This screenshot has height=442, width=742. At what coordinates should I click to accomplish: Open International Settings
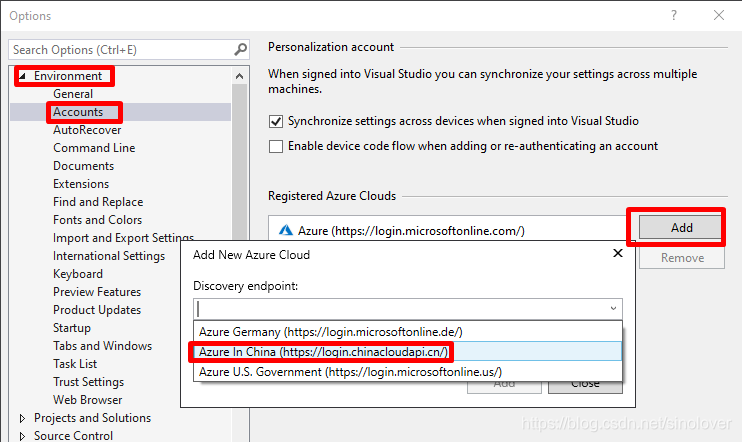tap(109, 256)
